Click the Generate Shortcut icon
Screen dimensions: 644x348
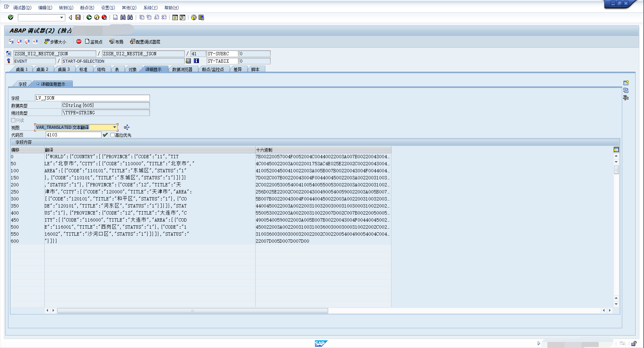coord(182,17)
